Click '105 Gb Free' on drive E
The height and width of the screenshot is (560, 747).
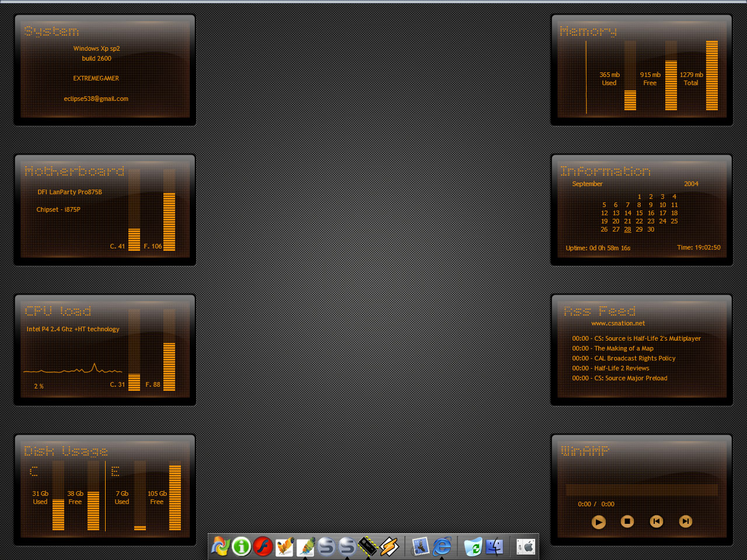pos(157,498)
